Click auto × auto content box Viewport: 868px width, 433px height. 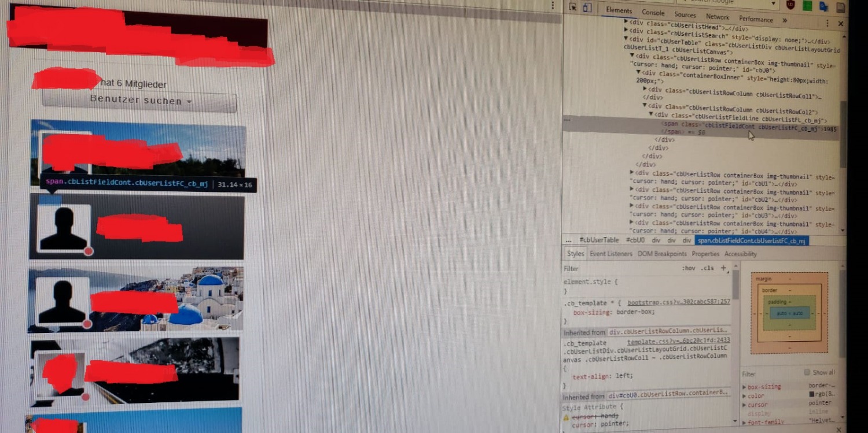pos(789,313)
